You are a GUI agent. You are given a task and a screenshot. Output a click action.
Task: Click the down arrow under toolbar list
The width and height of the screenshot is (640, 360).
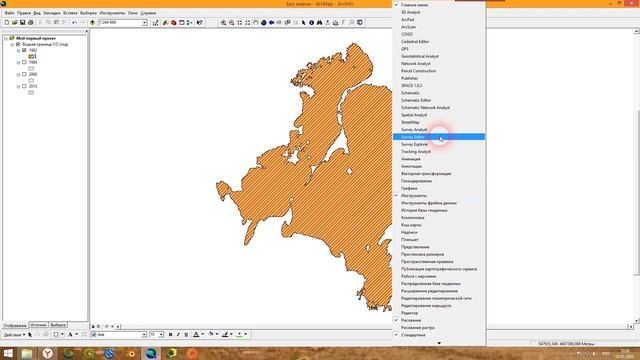(x=439, y=343)
